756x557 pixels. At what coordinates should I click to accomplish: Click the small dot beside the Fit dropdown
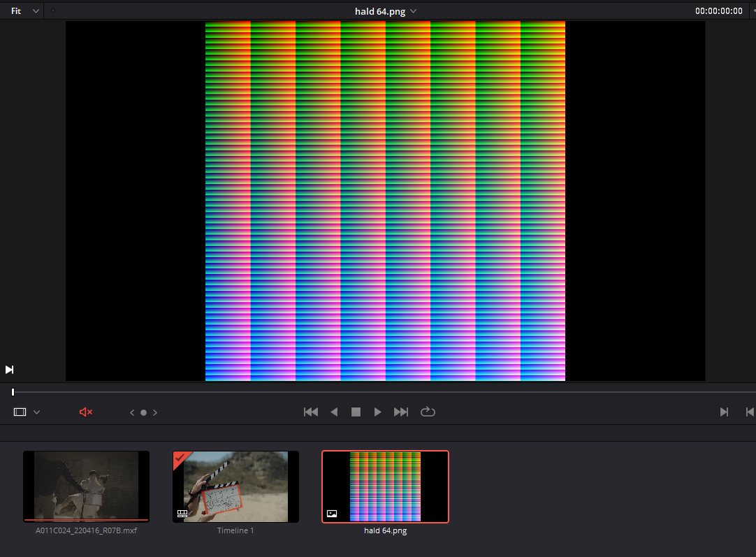pos(53,10)
